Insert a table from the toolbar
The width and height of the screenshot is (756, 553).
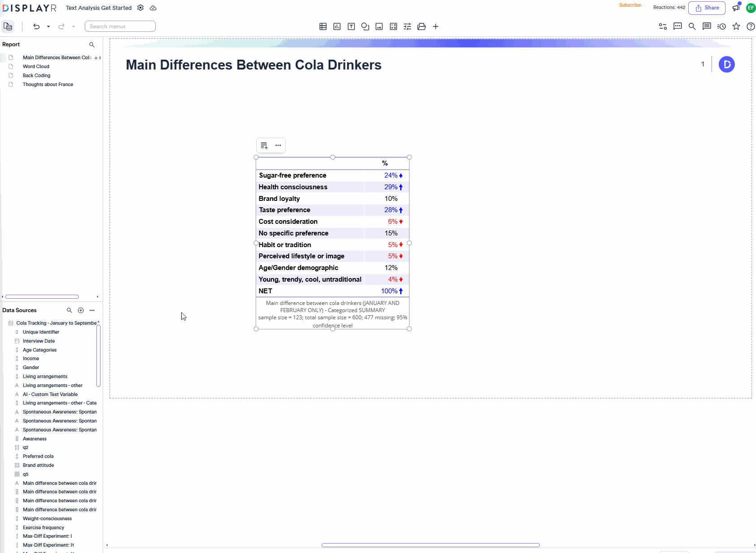[323, 26]
